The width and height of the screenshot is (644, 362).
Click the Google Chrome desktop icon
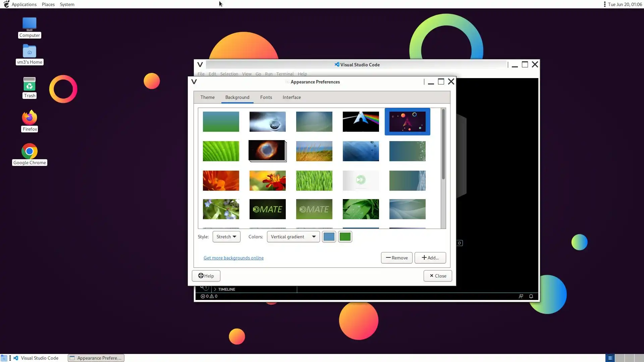point(30,152)
